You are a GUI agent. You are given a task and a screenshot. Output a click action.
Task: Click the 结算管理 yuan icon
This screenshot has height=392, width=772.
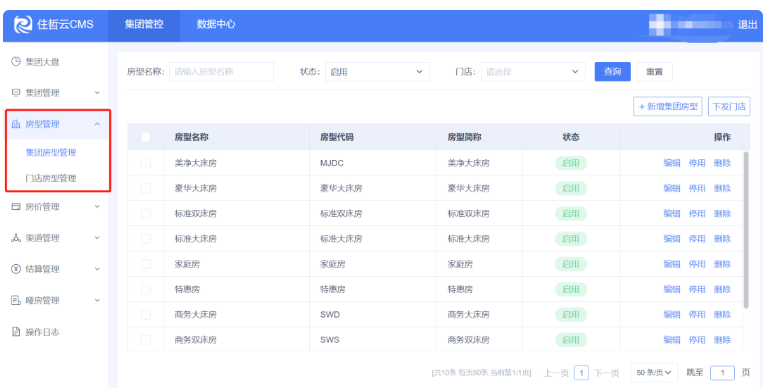(16, 269)
